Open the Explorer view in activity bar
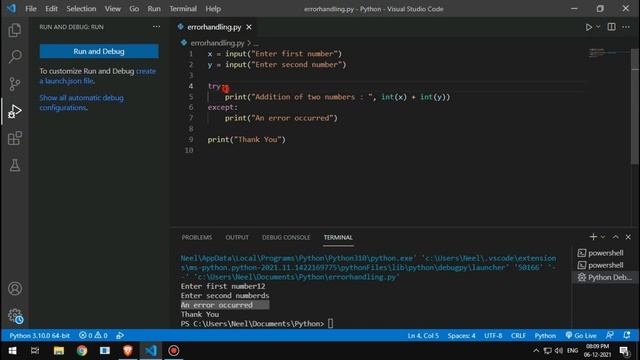The height and width of the screenshot is (360, 640). coord(15,30)
